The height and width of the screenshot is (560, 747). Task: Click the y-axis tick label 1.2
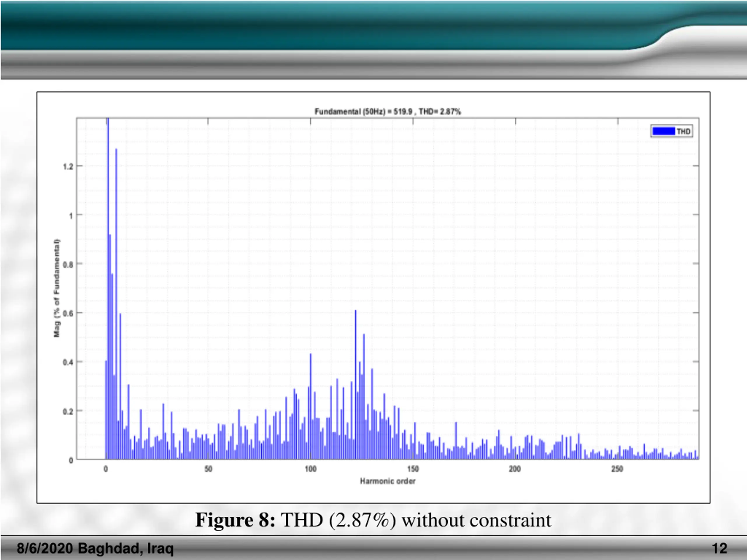(68, 167)
